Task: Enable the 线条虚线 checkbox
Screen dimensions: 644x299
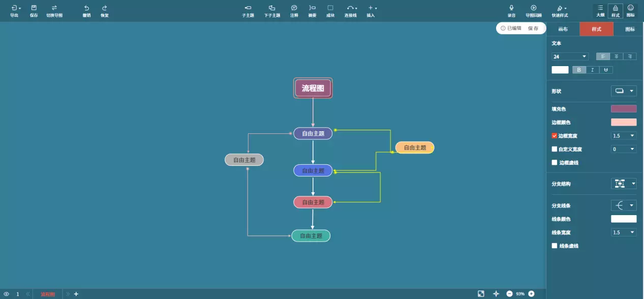Action: (x=555, y=246)
